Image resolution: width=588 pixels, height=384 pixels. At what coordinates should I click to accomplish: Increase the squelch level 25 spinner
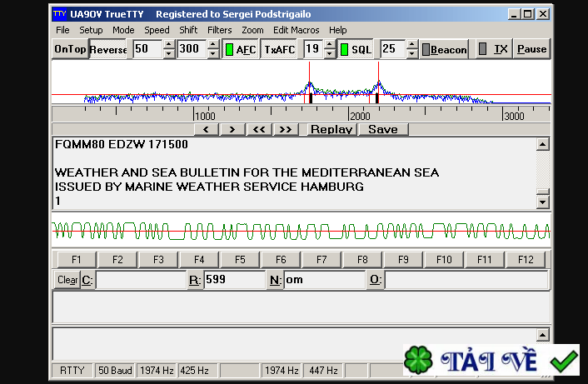tap(411, 44)
